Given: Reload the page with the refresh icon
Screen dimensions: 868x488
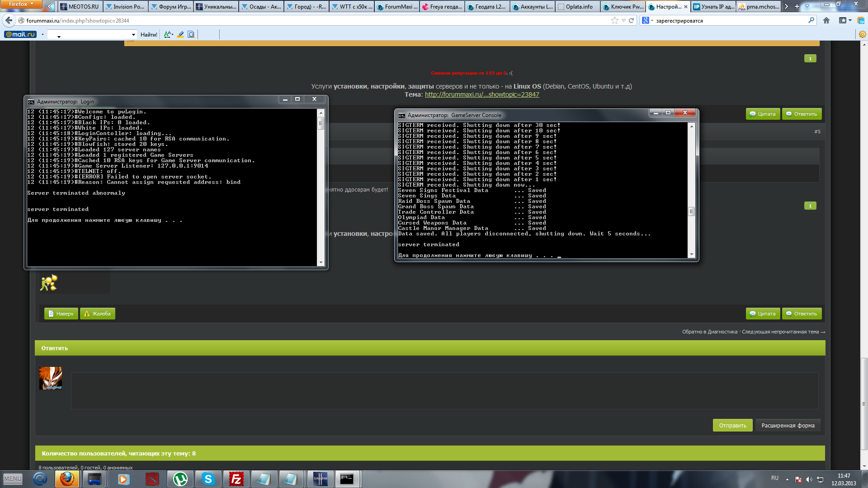Looking at the screenshot, I should pos(631,20).
